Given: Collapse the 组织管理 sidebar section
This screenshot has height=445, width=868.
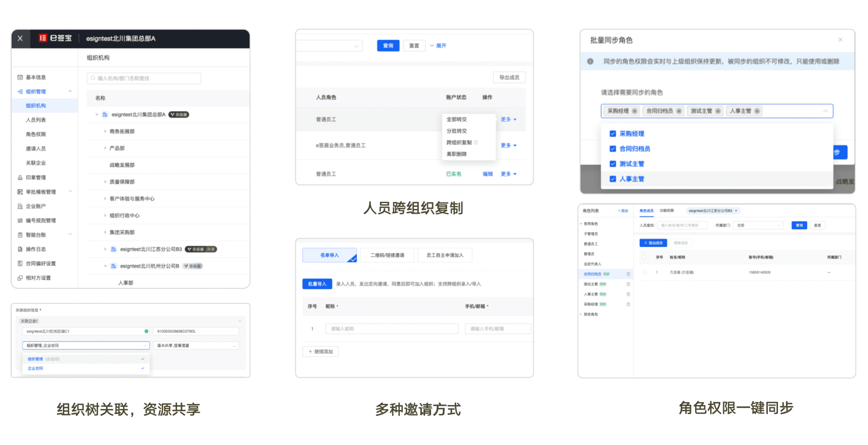Looking at the screenshot, I should pos(70,92).
